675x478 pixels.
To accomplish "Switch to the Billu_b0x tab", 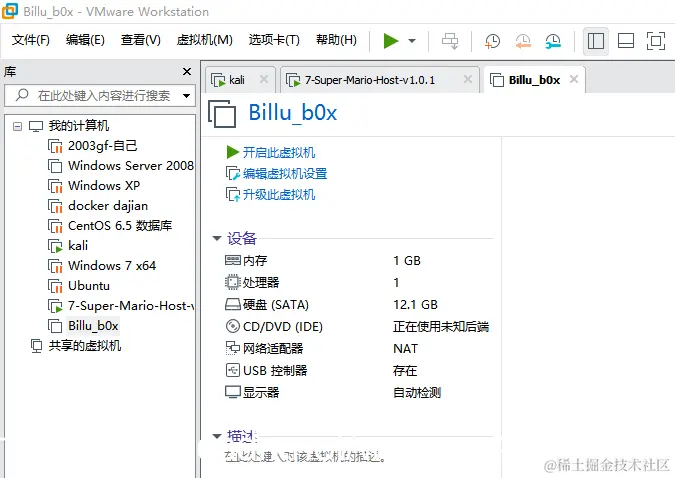I will tap(534, 80).
